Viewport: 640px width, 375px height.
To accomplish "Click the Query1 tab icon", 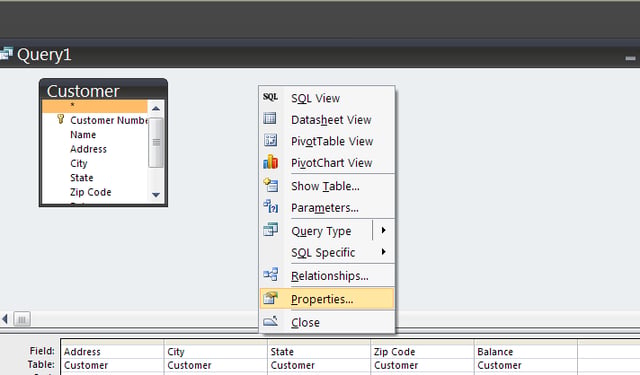I will click(x=6, y=53).
